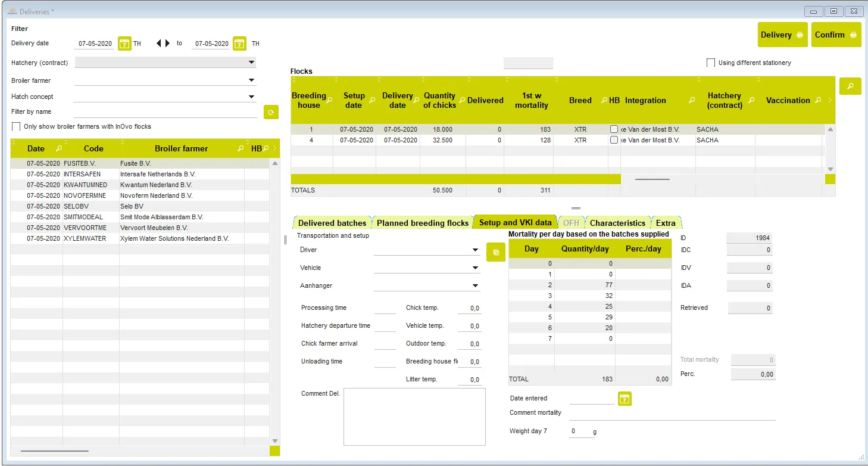Image resolution: width=868 pixels, height=466 pixels.
Task: Click the Flocks table horizontal scrollbar
Action: coord(652,179)
